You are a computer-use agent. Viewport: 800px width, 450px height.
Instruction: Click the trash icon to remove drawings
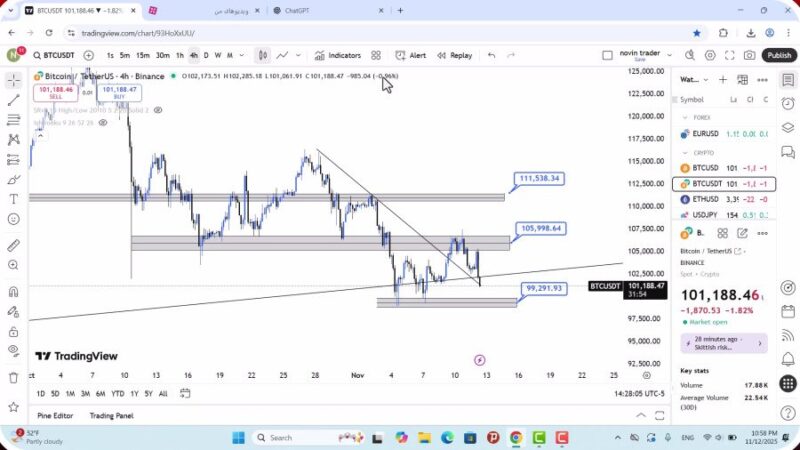13,377
